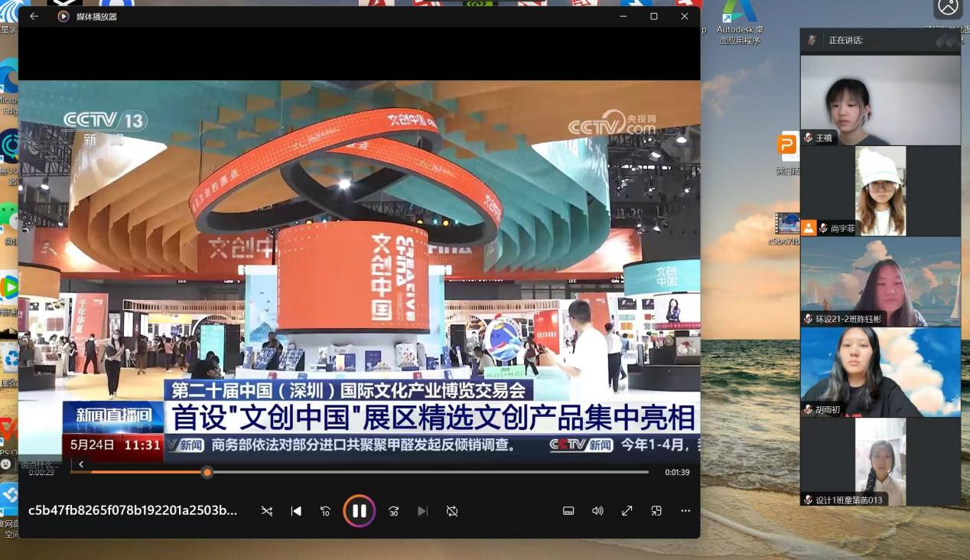The image size is (970, 560).
Task: Enter full screen mode
Action: (627, 511)
